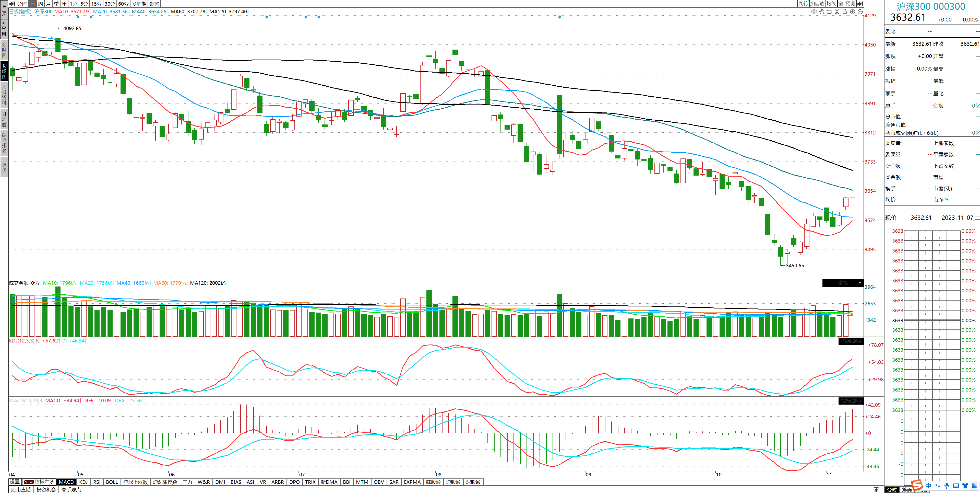Screen dimensions: 980x493
Task: Zoom in using the circled plus icon
Action: click(853, 12)
